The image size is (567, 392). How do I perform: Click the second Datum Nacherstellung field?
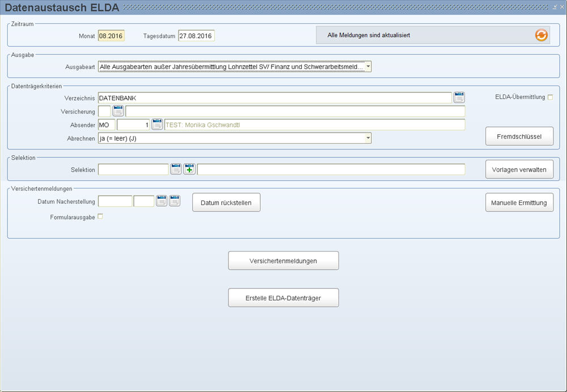[x=144, y=201]
